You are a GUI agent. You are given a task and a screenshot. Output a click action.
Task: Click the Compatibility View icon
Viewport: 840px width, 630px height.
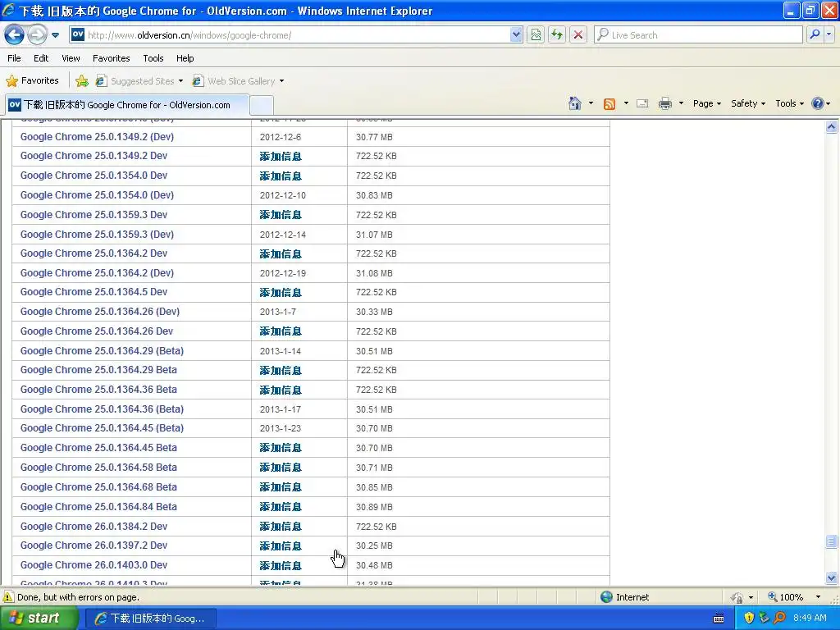pos(536,35)
